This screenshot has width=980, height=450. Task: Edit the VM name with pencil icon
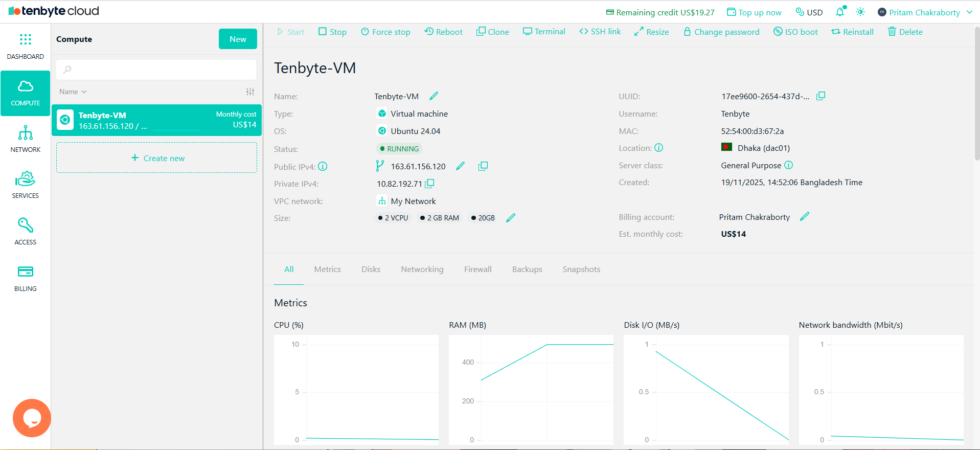pyautogui.click(x=434, y=96)
